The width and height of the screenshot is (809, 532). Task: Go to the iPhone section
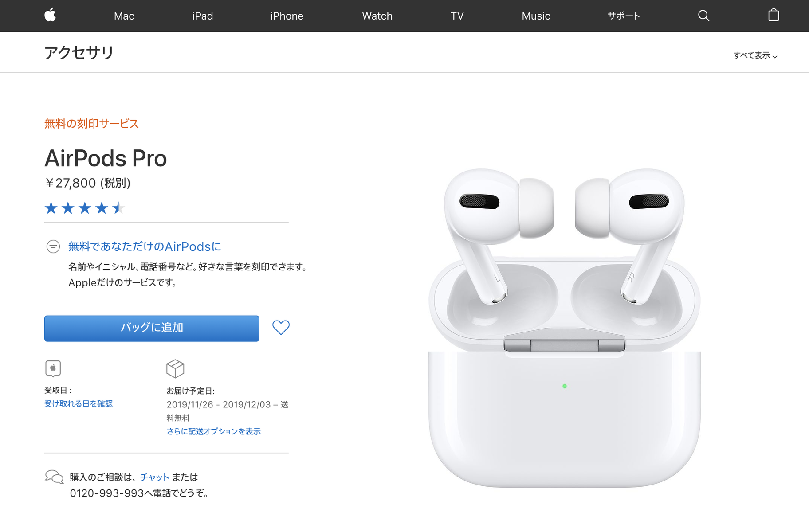pos(287,16)
